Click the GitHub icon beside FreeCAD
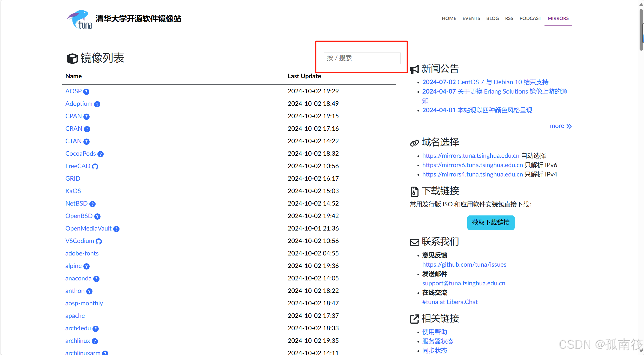Screen dimensions: 644x355 click(95, 167)
